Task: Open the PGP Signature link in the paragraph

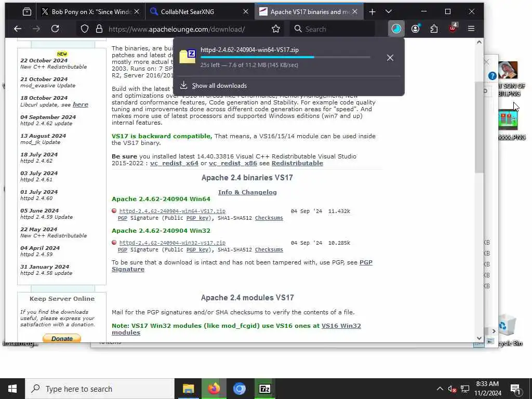Action: click(x=242, y=265)
